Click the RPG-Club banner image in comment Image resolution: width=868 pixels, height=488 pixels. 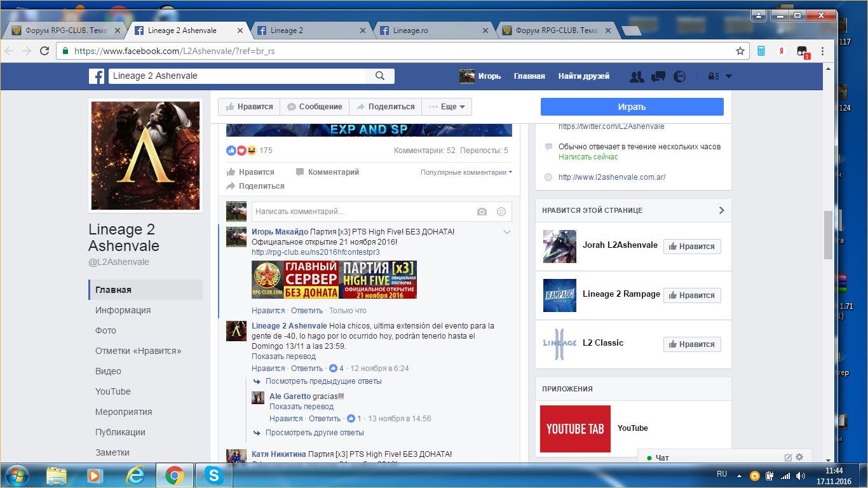click(x=334, y=280)
